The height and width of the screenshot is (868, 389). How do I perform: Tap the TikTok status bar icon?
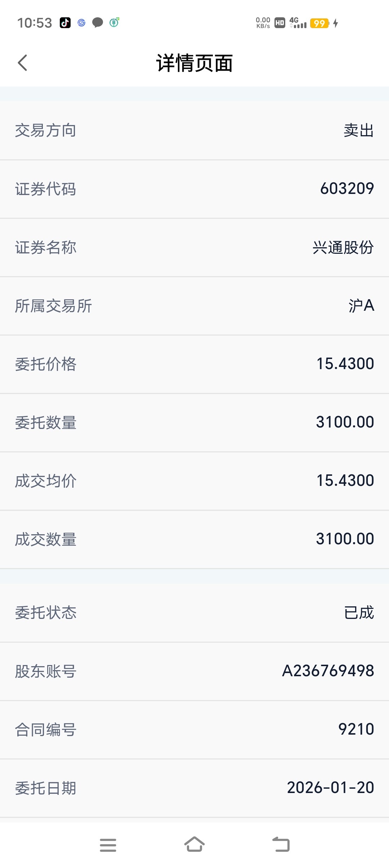(65, 23)
